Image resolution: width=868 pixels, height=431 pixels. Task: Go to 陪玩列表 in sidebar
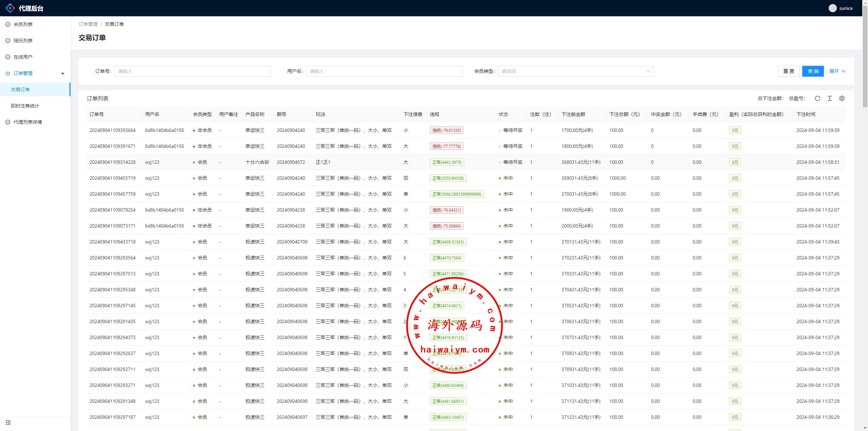[23, 41]
